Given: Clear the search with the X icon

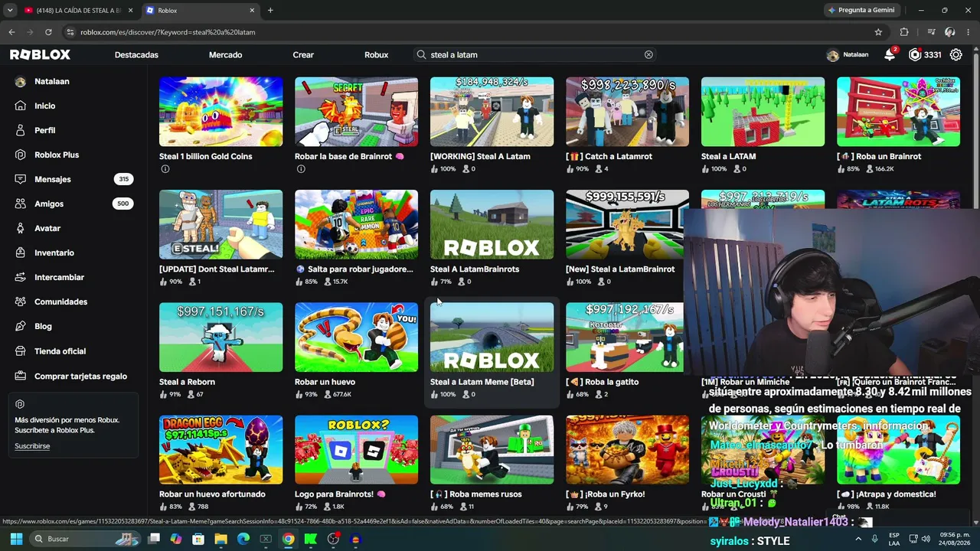Looking at the screenshot, I should click(648, 55).
